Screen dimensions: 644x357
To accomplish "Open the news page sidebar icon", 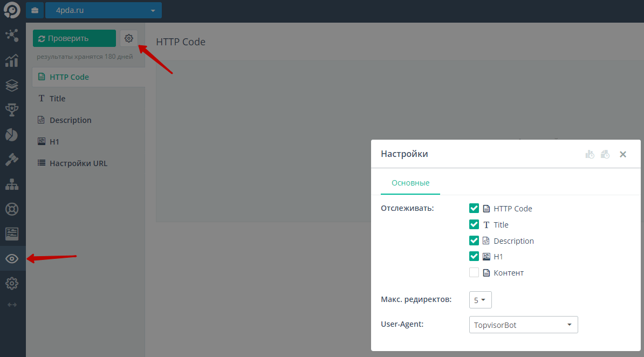I will (x=12, y=234).
